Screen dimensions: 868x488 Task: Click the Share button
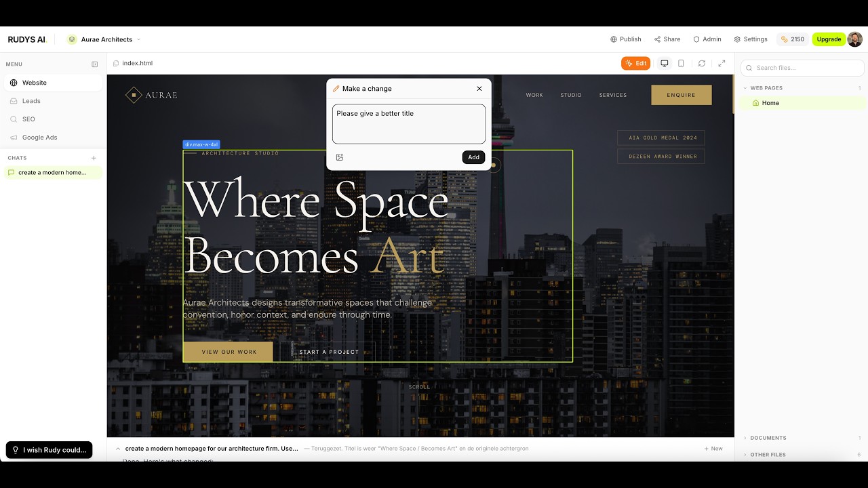pyautogui.click(x=667, y=39)
